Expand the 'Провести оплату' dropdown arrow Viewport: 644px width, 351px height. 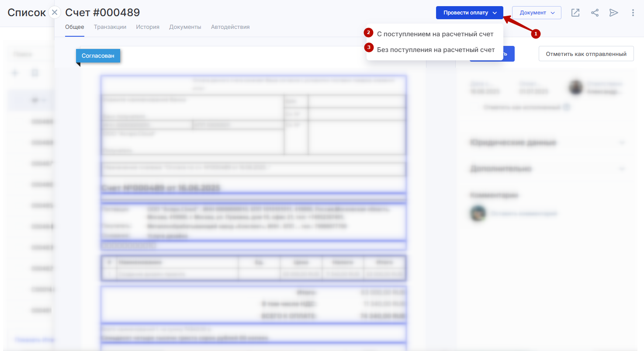coord(495,13)
